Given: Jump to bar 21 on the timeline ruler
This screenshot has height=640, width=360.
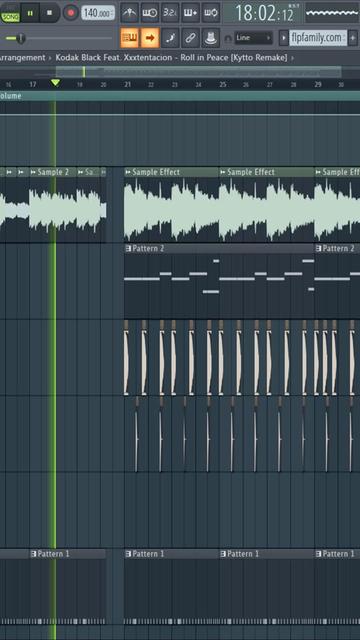Looking at the screenshot, I should tap(127, 84).
